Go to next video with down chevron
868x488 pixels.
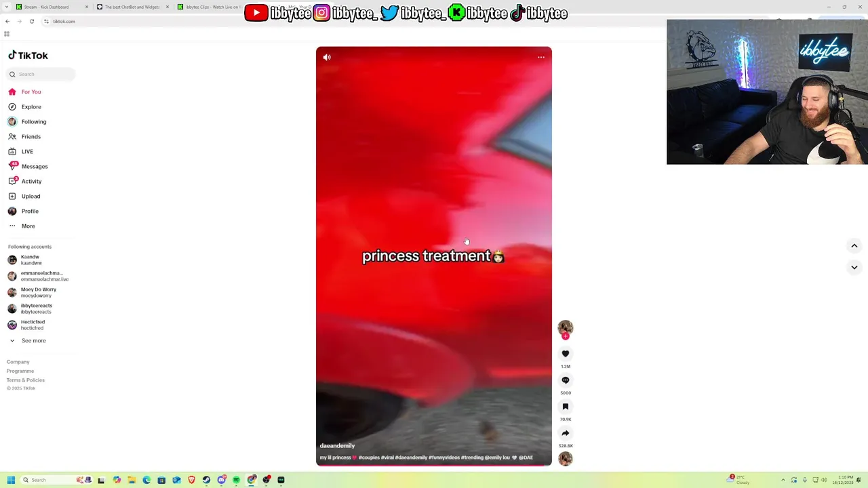[854, 268]
